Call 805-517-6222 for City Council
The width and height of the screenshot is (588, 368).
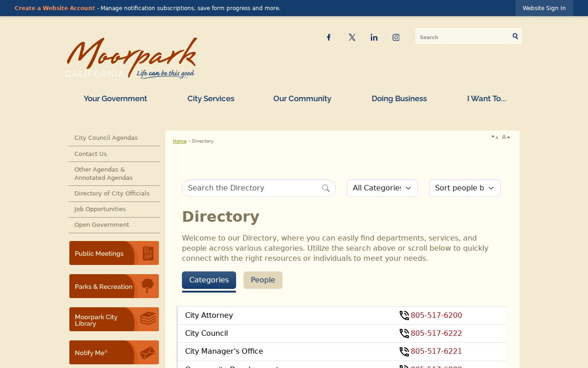pyautogui.click(x=436, y=333)
